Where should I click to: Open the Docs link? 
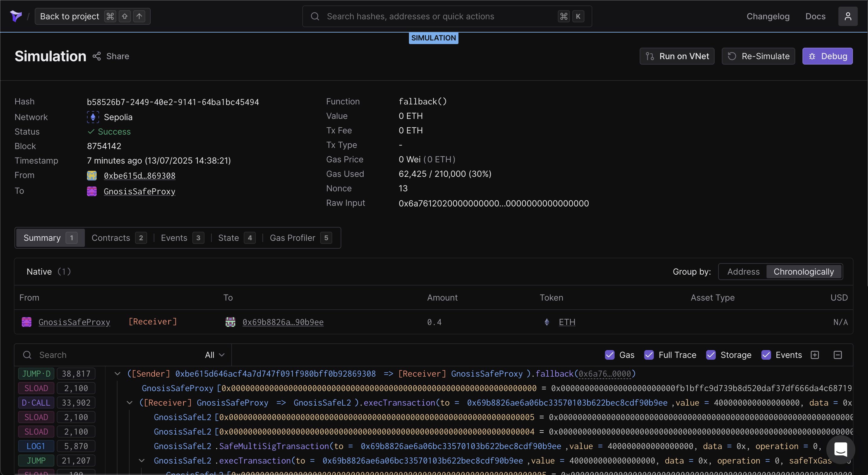click(815, 16)
